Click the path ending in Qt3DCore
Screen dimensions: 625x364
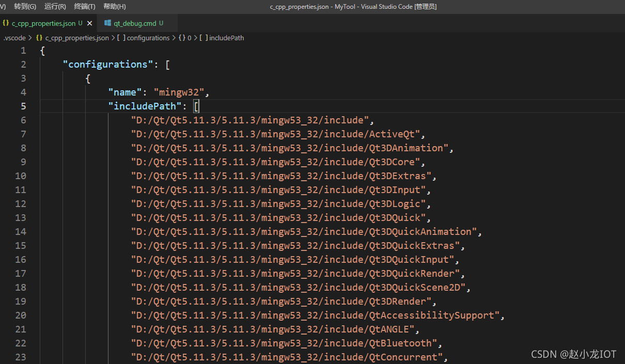[275, 162]
